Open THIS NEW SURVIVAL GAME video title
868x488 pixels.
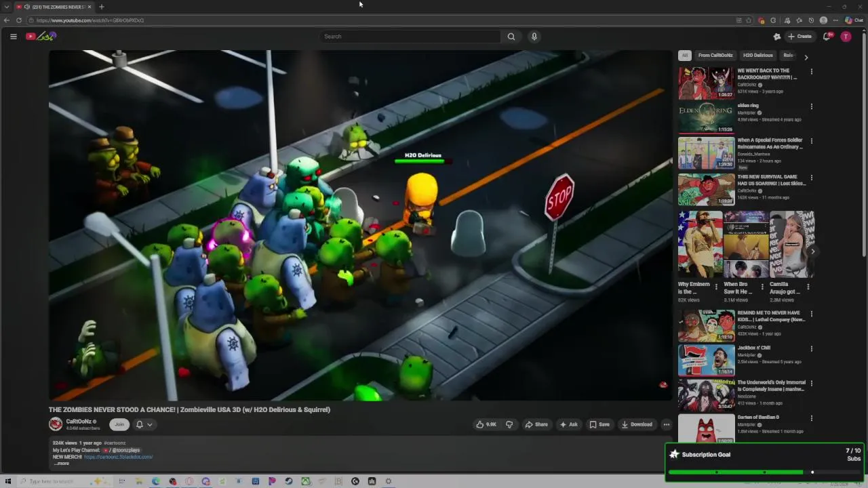pos(771,180)
